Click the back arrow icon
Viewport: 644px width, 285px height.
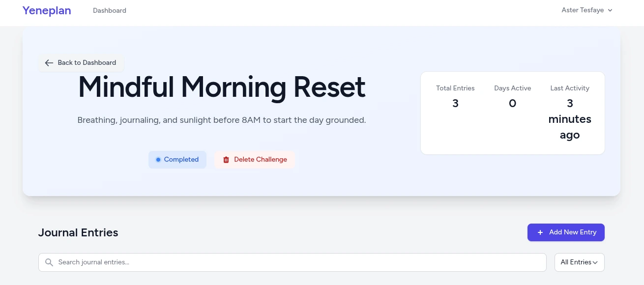coord(49,63)
